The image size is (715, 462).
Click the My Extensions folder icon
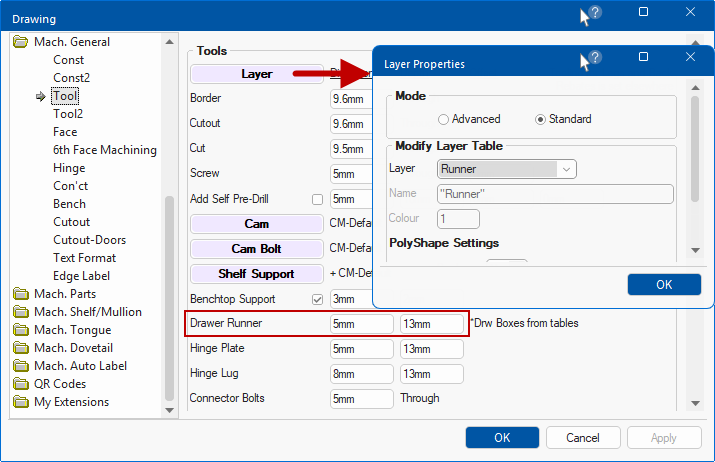tap(21, 402)
